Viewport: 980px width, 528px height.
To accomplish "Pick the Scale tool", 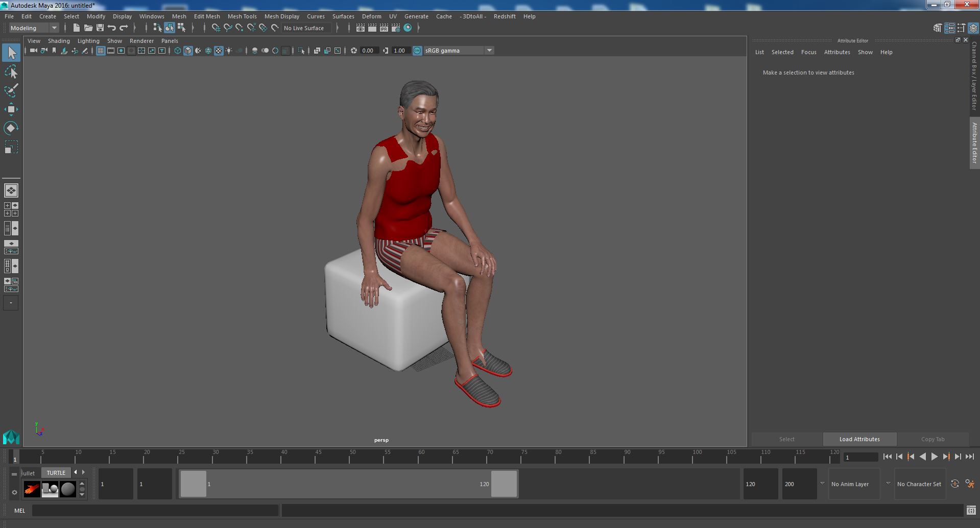I will click(11, 147).
